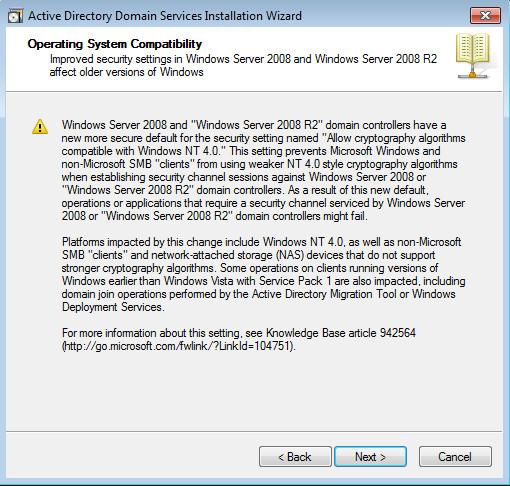Continue the wizard with Next button
Image resolution: width=510 pixels, height=486 pixels.
pos(370,457)
